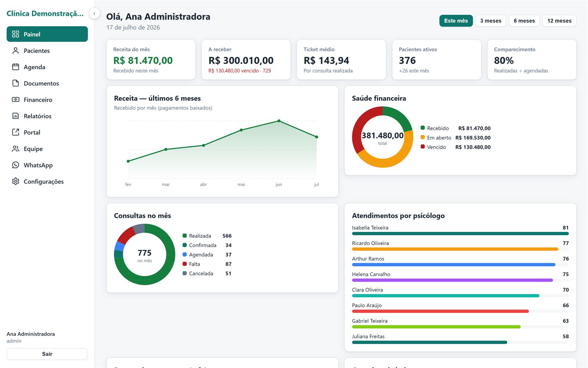Click the red Vencido legend swatch

[423, 146]
